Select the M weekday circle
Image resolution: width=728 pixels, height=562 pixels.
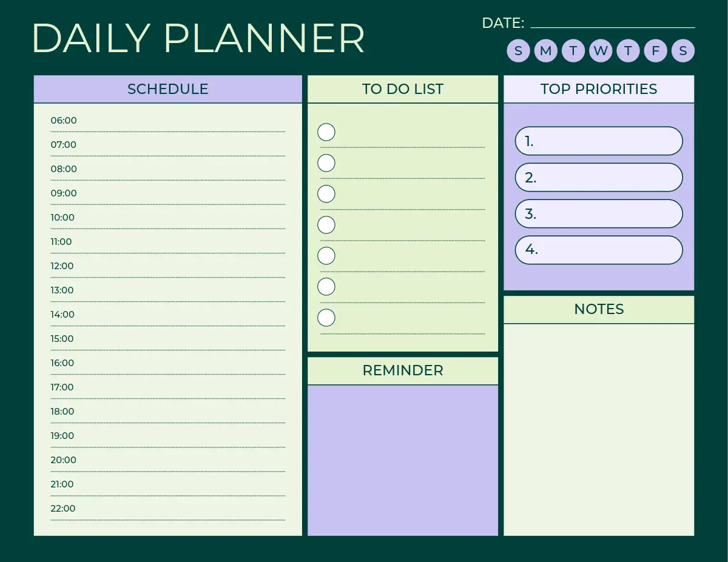545,51
